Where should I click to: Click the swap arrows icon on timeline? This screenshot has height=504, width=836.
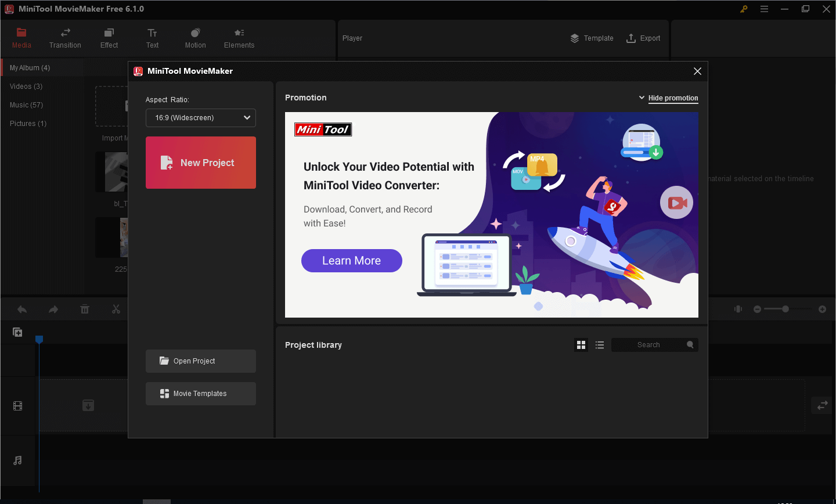(823, 405)
